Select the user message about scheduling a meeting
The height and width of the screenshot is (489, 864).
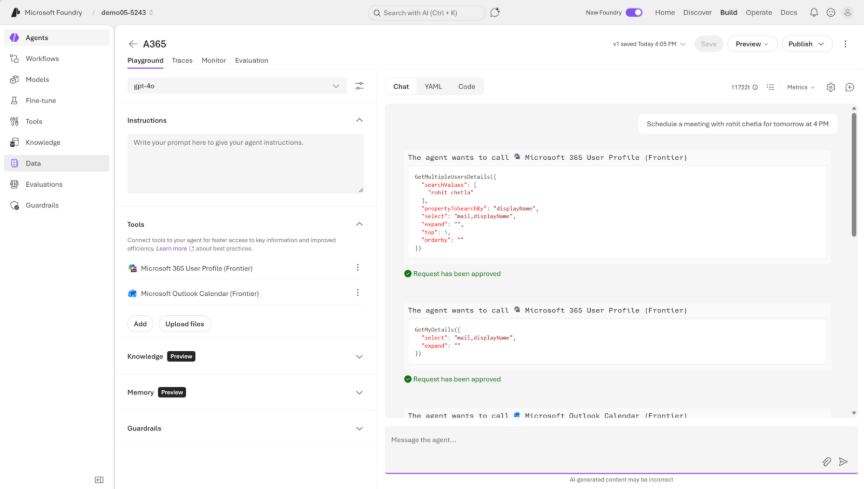point(737,124)
